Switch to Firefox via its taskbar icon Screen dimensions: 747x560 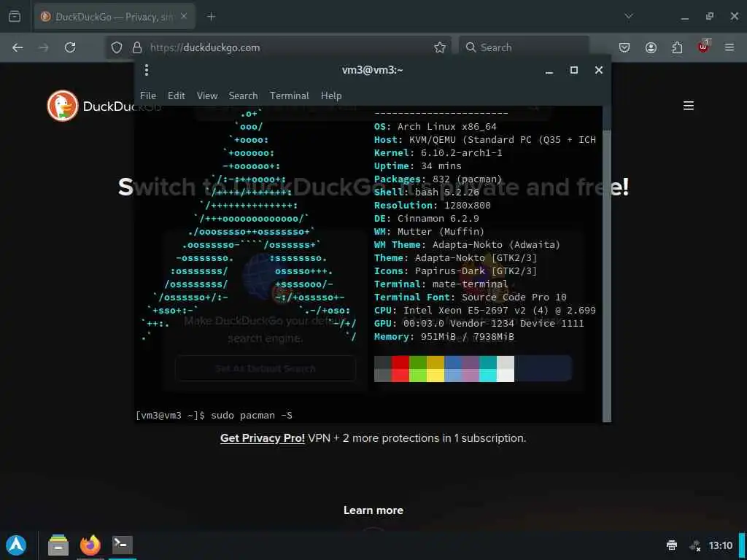90,545
